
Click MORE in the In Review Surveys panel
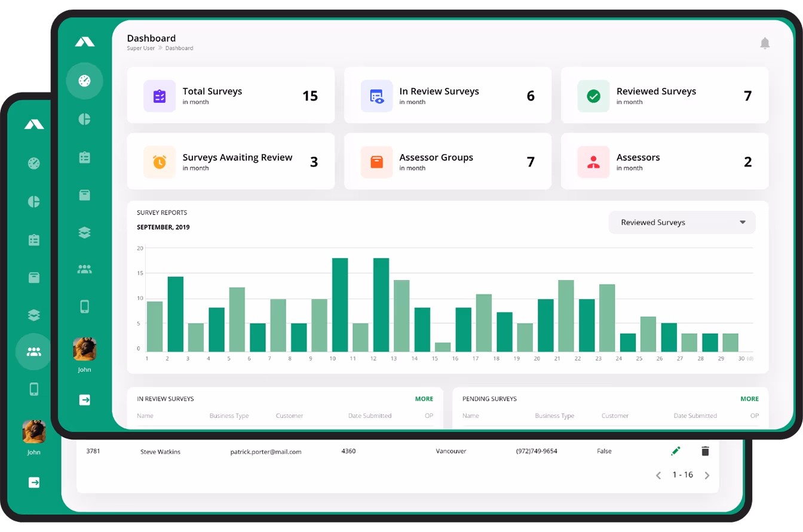coord(424,399)
